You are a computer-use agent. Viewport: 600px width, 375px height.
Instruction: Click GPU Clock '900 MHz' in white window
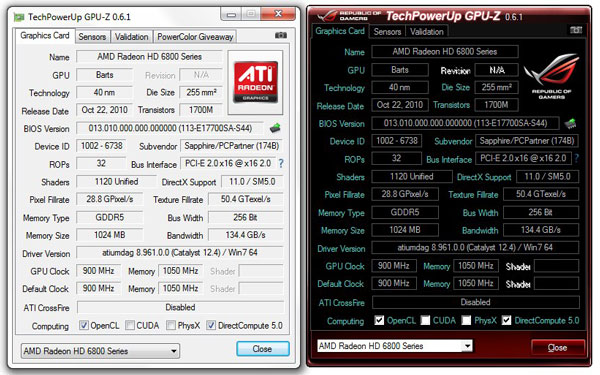98,271
